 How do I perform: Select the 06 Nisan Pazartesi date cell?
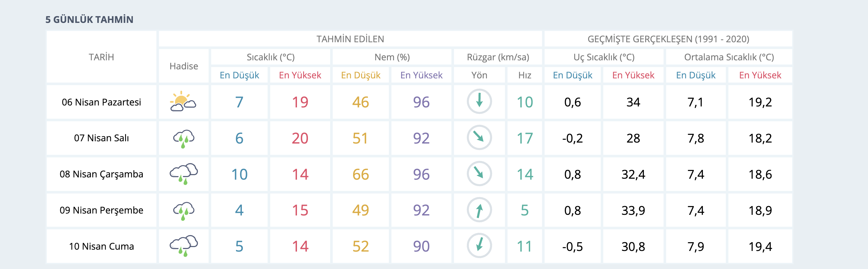pyautogui.click(x=102, y=102)
